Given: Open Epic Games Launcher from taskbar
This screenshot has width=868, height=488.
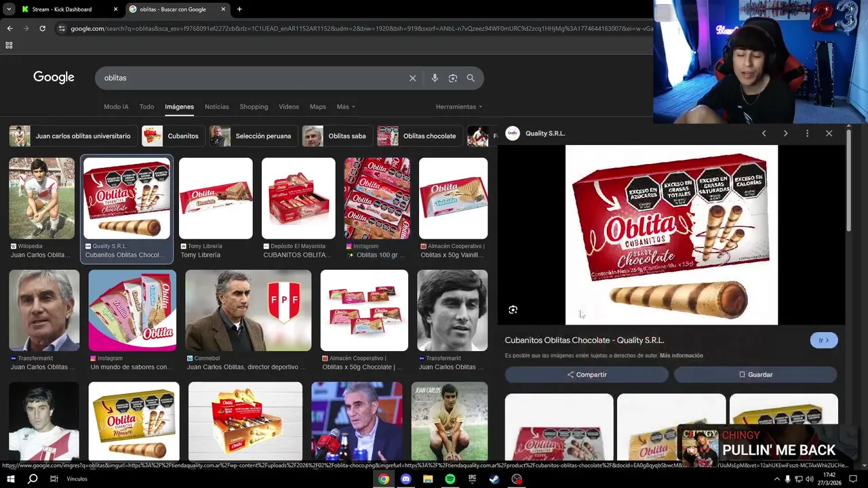Looking at the screenshot, I should [x=473, y=479].
